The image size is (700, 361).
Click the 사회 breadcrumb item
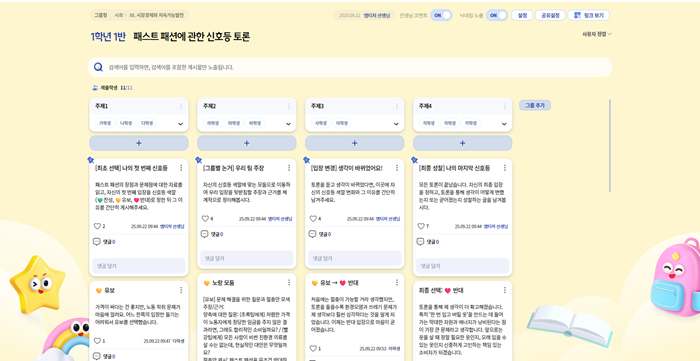(118, 15)
